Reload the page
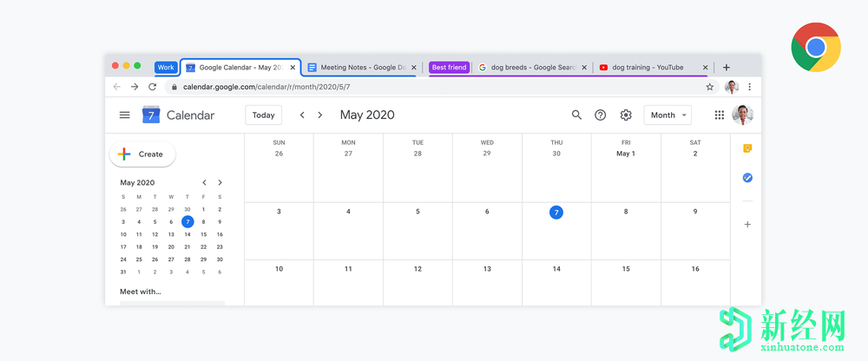This screenshot has height=361, width=868. (153, 87)
